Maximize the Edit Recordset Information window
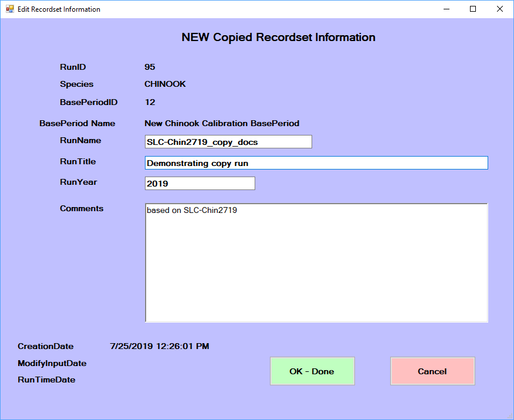 point(473,9)
